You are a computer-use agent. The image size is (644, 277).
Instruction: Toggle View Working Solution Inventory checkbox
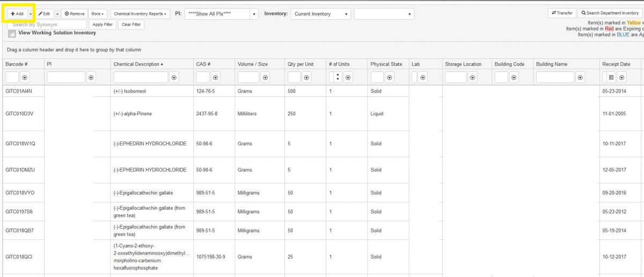(12, 34)
